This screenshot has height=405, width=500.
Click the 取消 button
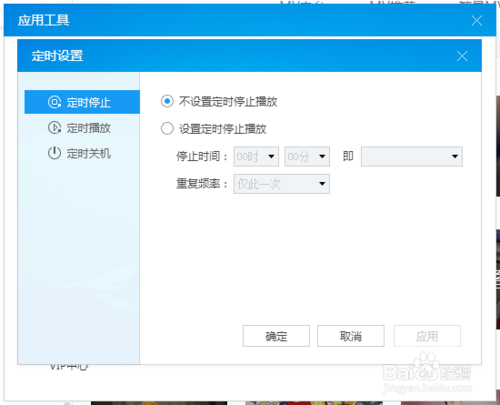351,336
